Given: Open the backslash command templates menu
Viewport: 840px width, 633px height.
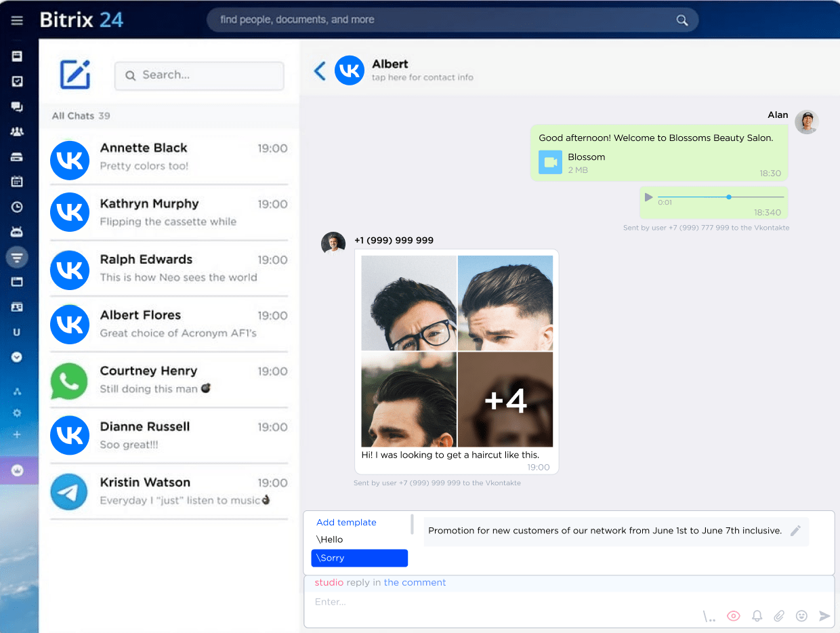Looking at the screenshot, I should (x=709, y=615).
